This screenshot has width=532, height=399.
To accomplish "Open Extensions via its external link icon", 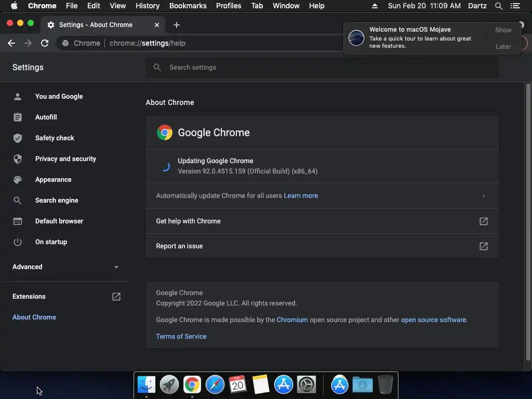I will (116, 297).
